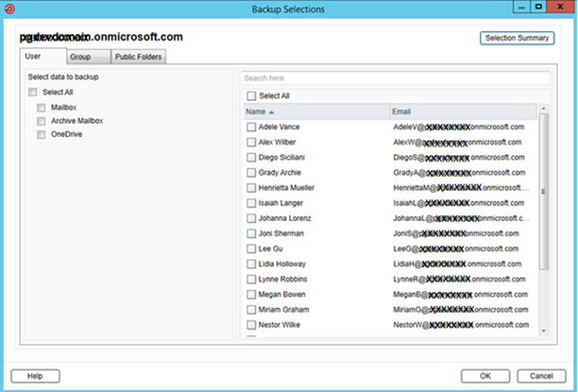Check the box for Adele Vance

click(x=251, y=127)
